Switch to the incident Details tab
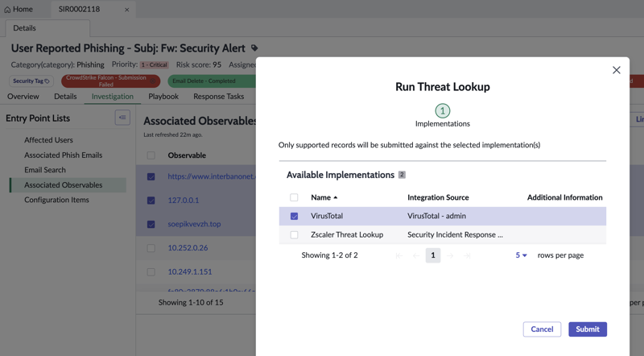This screenshot has height=356, width=644. click(x=65, y=96)
